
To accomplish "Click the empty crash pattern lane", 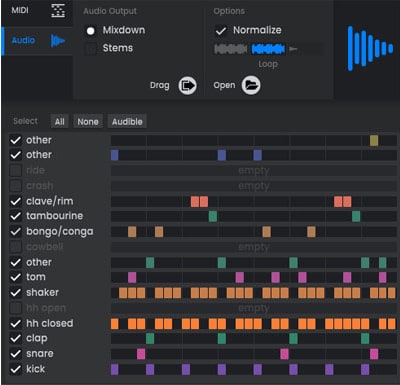I will click(254, 186).
